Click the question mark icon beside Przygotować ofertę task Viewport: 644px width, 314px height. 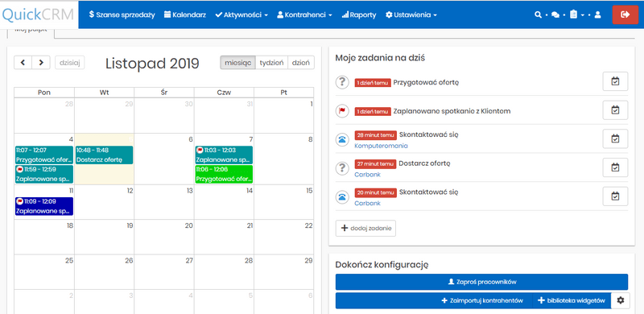[x=341, y=82]
